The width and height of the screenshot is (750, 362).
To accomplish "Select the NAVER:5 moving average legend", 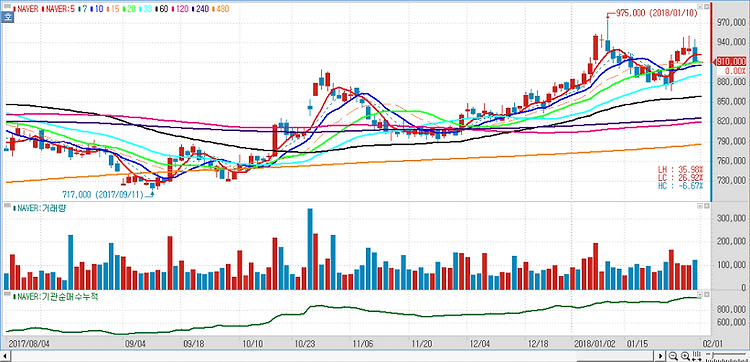I will (x=58, y=9).
